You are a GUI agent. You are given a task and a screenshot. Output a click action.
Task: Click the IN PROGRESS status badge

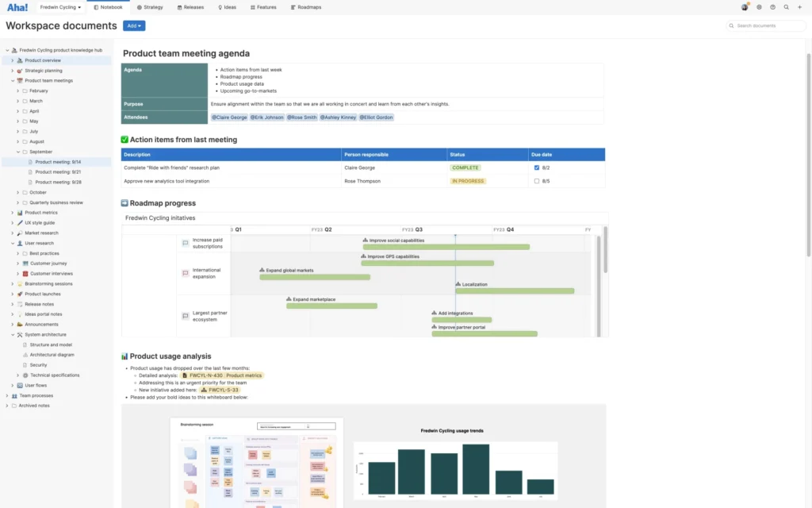[468, 181]
